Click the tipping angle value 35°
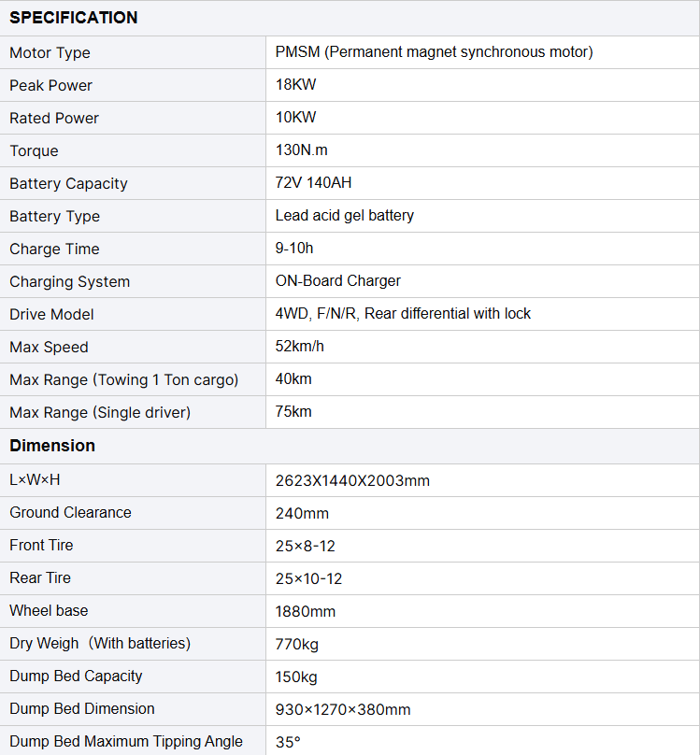This screenshot has height=755, width=700. 288,742
